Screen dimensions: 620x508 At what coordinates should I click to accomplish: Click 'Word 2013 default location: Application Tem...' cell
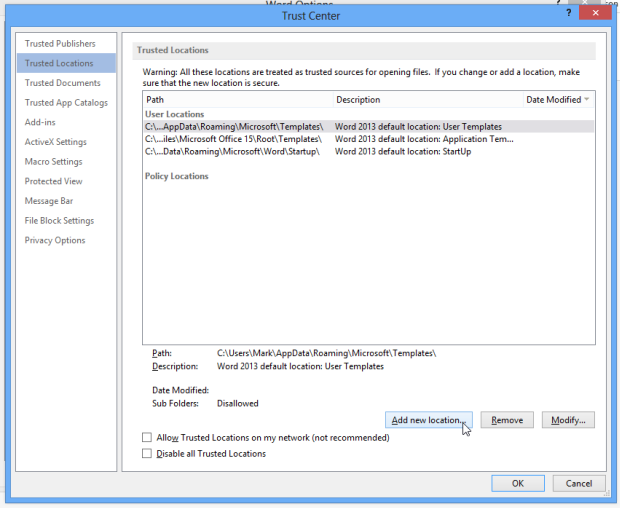pyautogui.click(x=424, y=139)
